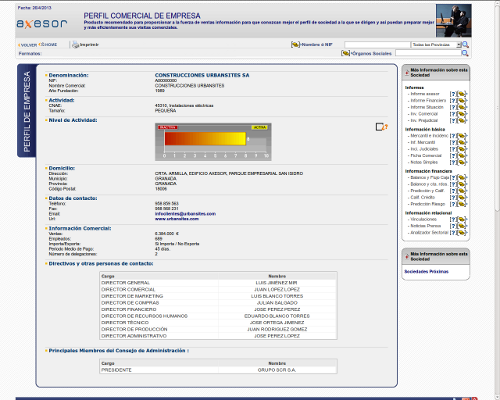Go to HOME link in toolbar
This screenshot has width=500, height=400.
coord(48,45)
